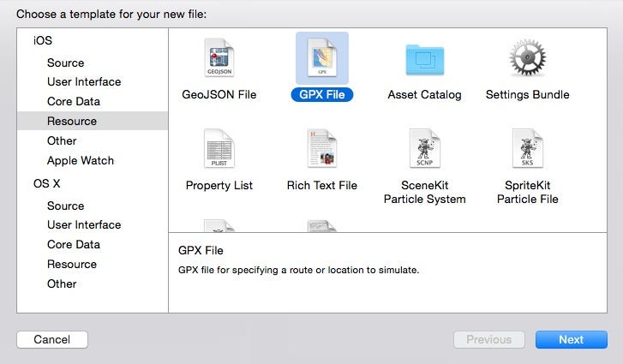
Task: Select iOS Resource category
Action: click(x=72, y=122)
